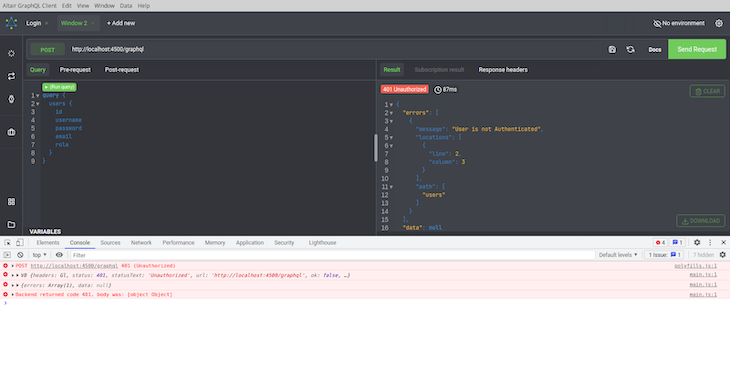The height and width of the screenshot is (382, 730).
Task: Download the response with the DOWNLOAD button
Action: tap(701, 221)
